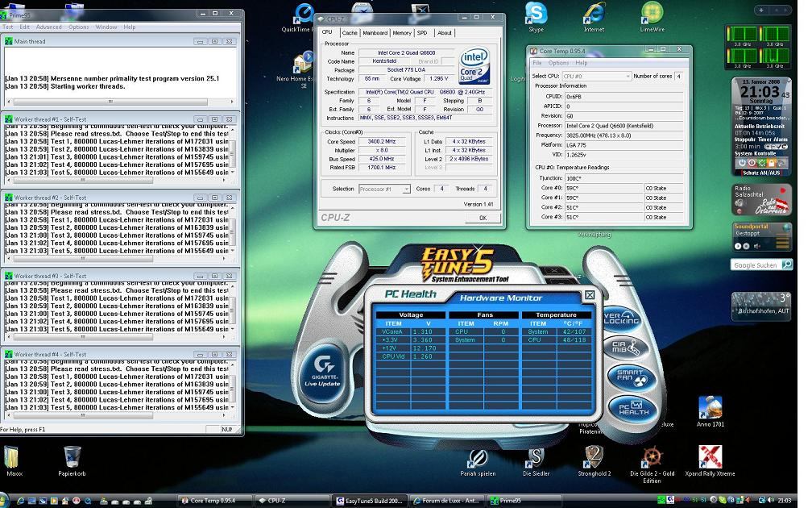Viewport: 812px width, 508px height.
Task: Click the power icon in System Kontrolle gadget
Action: pos(742,163)
